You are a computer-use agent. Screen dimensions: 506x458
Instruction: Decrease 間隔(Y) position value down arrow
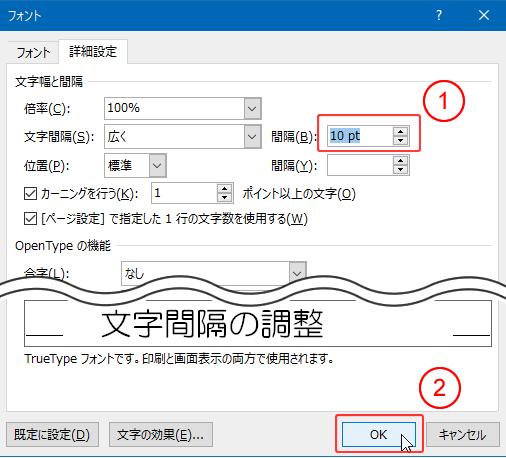point(400,170)
